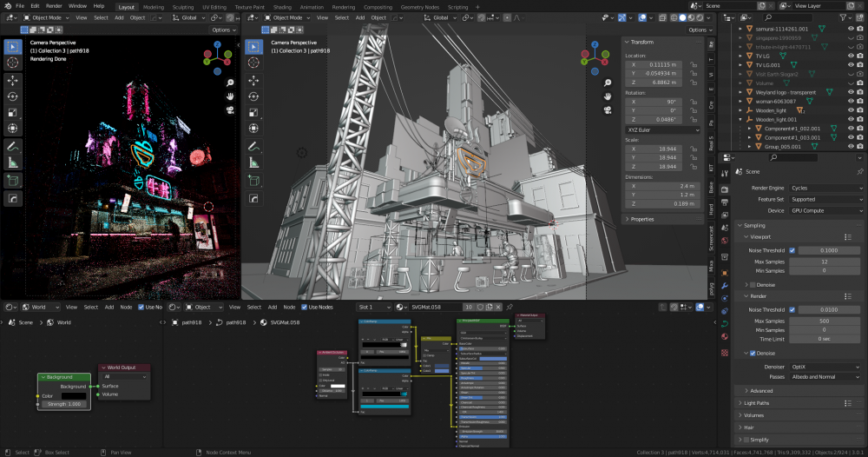Image resolution: width=868 pixels, height=457 pixels.
Task: Click the pan hand icon in main viewport
Action: tap(608, 96)
